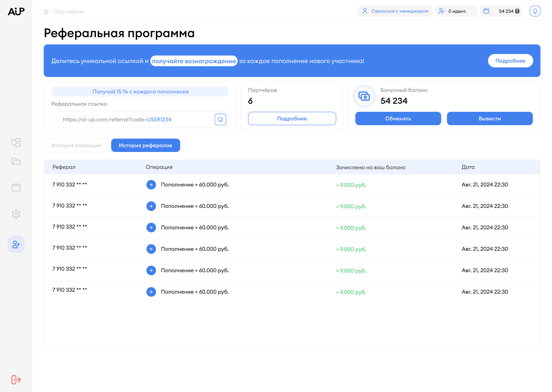Open settings gear in the sidebar
The image size is (552, 392).
16,214
